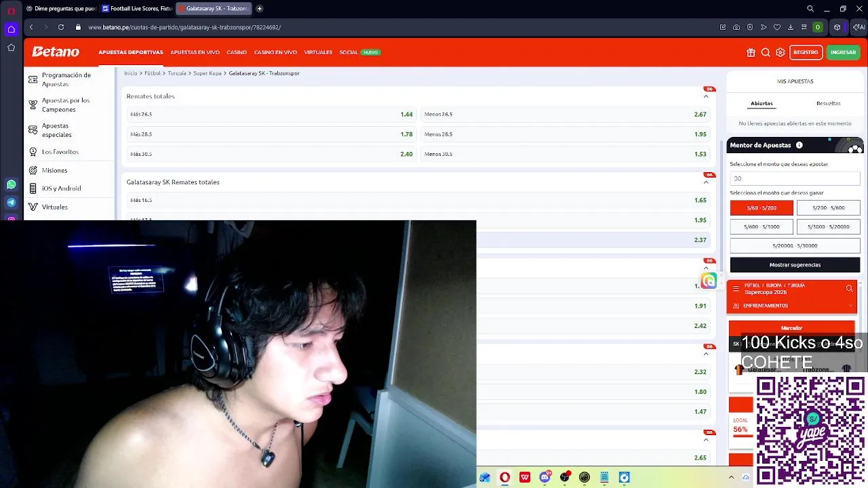This screenshot has width=868, height=488.
Task: Show hidden system tray icons
Action: 731,477
